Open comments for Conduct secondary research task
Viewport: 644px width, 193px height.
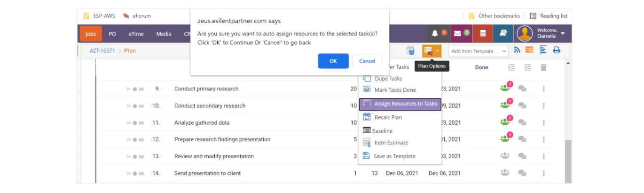coord(522,106)
